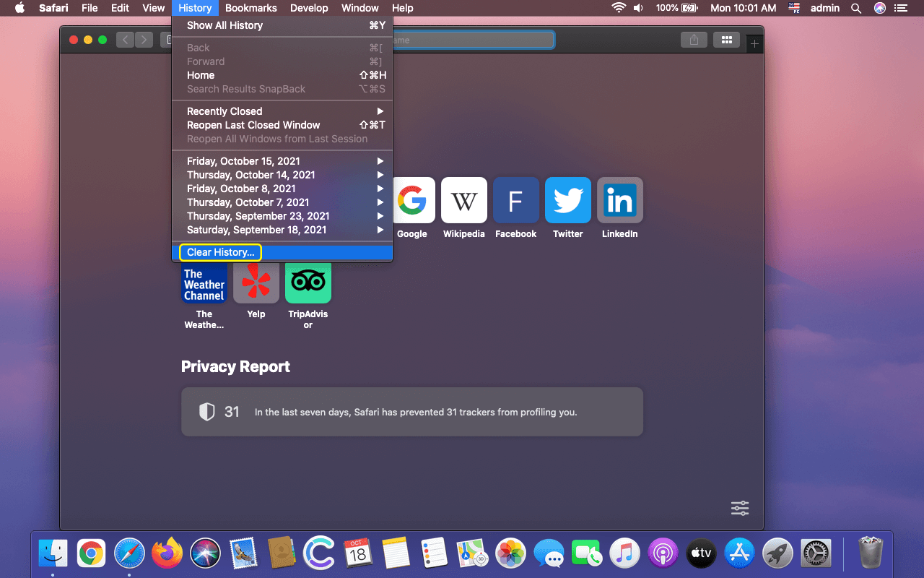This screenshot has height=578, width=924.
Task: Go forward using toolbar forward arrow
Action: [x=144, y=40]
